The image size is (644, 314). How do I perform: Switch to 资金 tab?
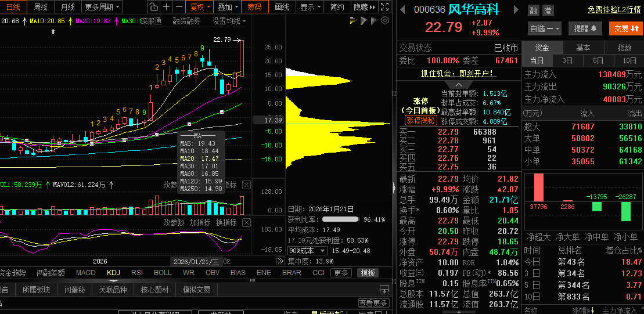542,48
